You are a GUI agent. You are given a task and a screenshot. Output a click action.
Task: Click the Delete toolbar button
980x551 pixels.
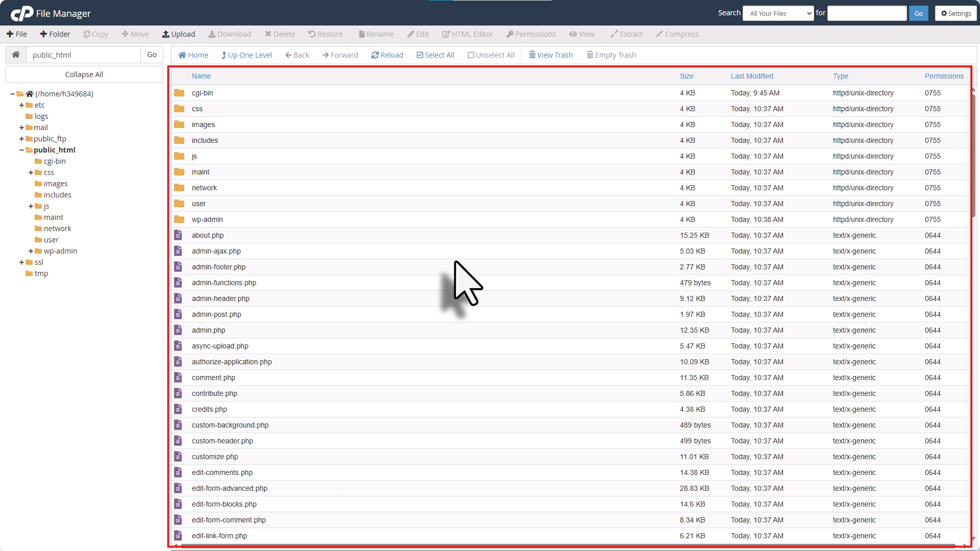[x=280, y=34]
